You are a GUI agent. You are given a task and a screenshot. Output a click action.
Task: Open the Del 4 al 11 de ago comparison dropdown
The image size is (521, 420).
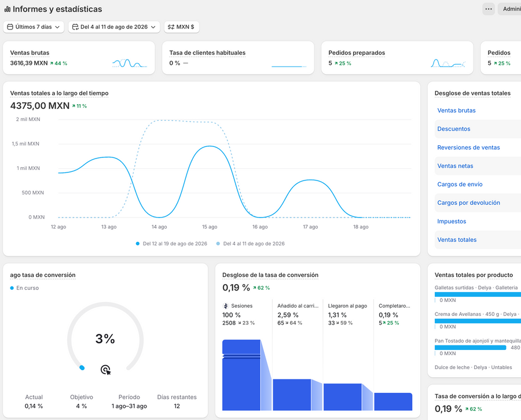pos(114,27)
